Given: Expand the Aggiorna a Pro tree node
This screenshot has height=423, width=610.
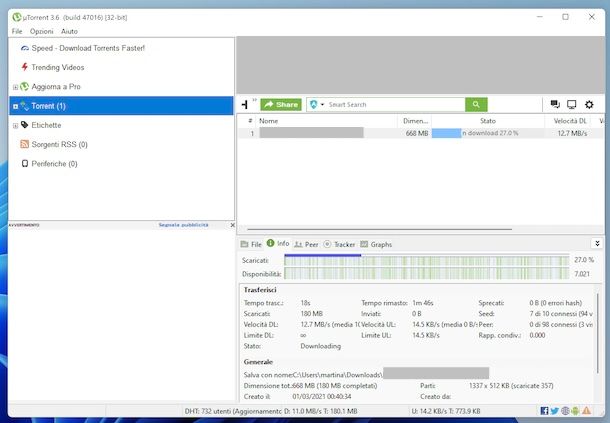Looking at the screenshot, I should click(x=15, y=87).
